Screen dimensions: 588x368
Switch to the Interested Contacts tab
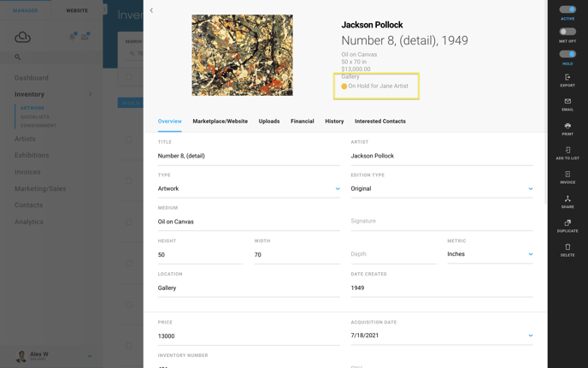[x=380, y=122]
